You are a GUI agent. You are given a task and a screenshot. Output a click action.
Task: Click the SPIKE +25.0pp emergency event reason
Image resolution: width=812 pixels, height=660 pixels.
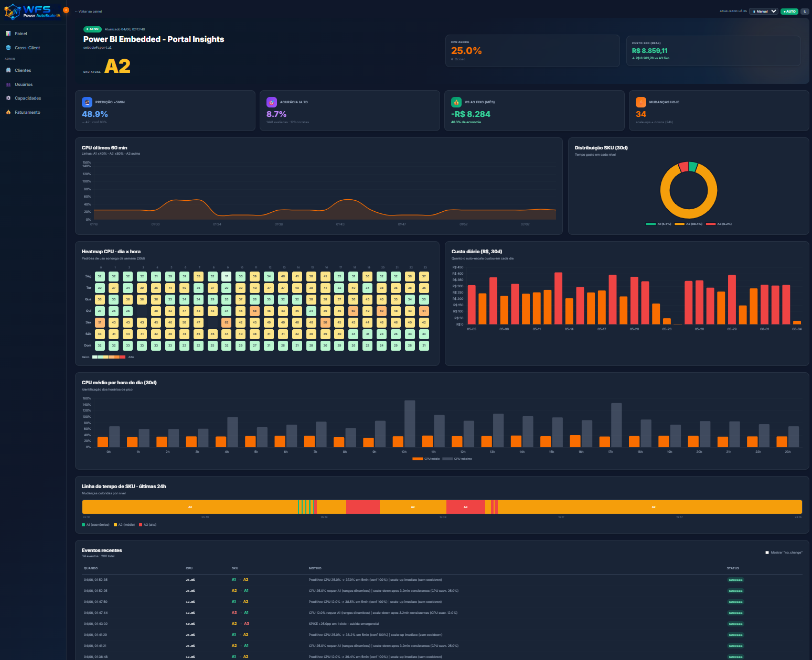coord(344,624)
